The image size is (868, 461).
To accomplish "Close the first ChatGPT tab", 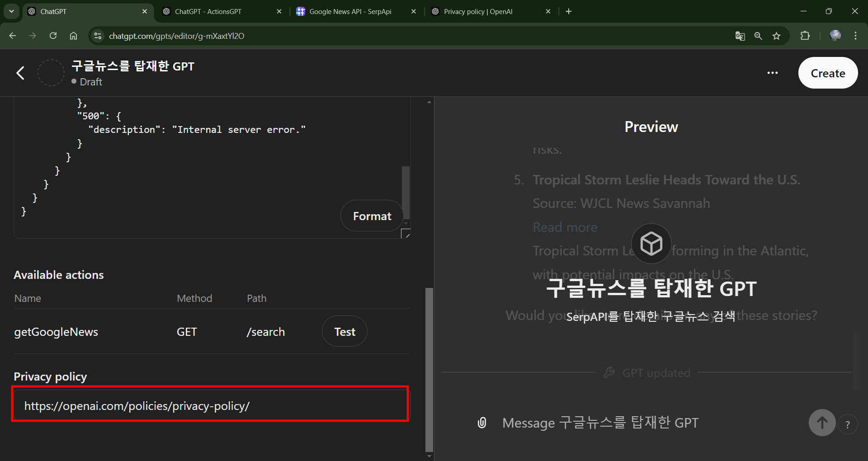I will coord(145,11).
